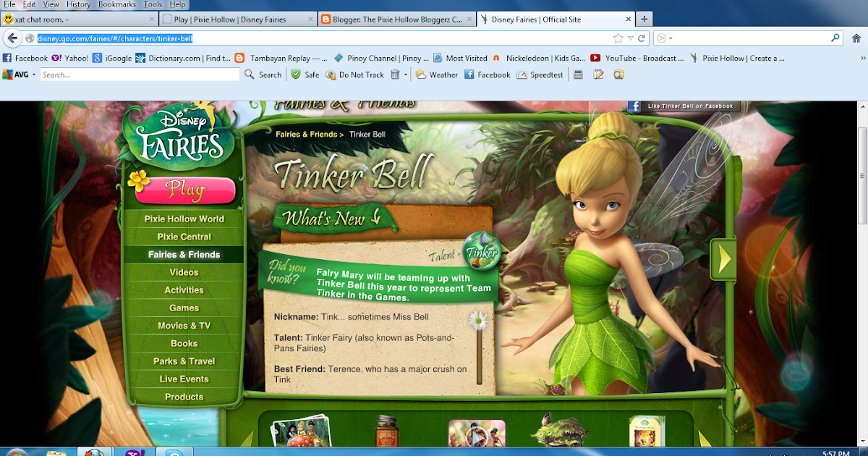Reload the page with the refresh icon
This screenshot has width=868, height=456.
click(x=642, y=38)
